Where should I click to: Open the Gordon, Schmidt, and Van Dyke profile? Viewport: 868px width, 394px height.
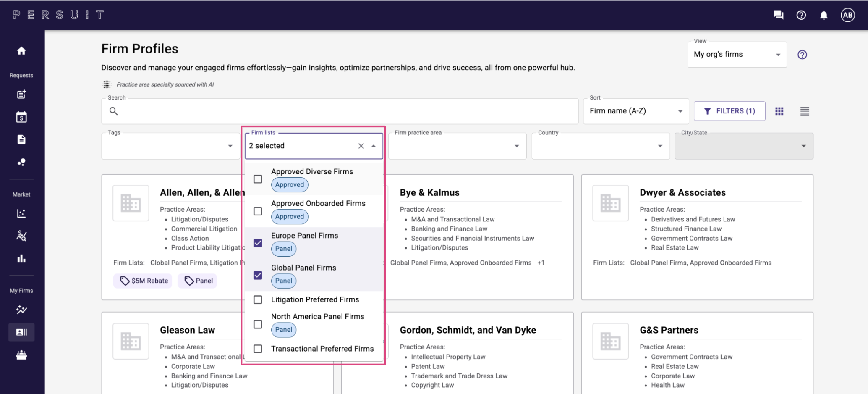click(x=468, y=330)
